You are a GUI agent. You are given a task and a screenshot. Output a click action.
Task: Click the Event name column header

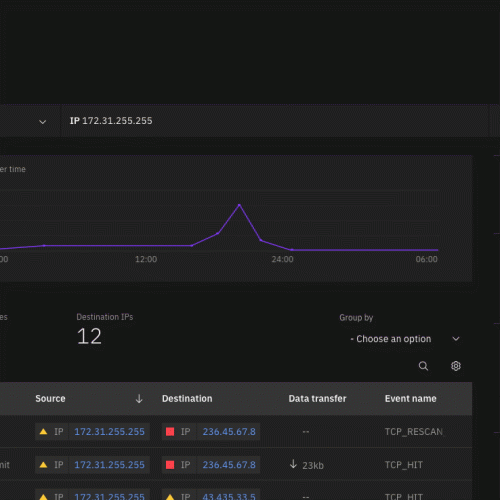(410, 398)
